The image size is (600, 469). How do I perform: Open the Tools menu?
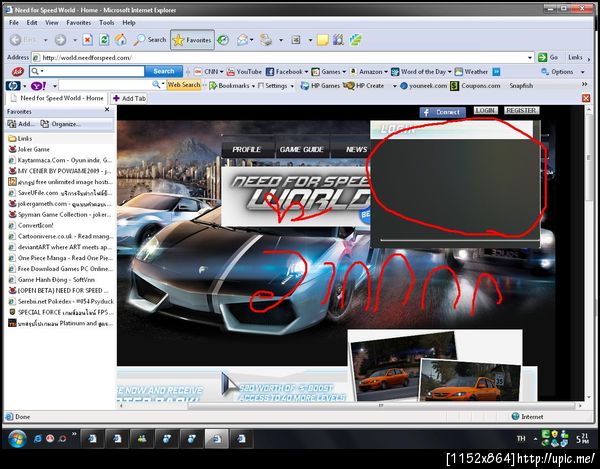107,23
